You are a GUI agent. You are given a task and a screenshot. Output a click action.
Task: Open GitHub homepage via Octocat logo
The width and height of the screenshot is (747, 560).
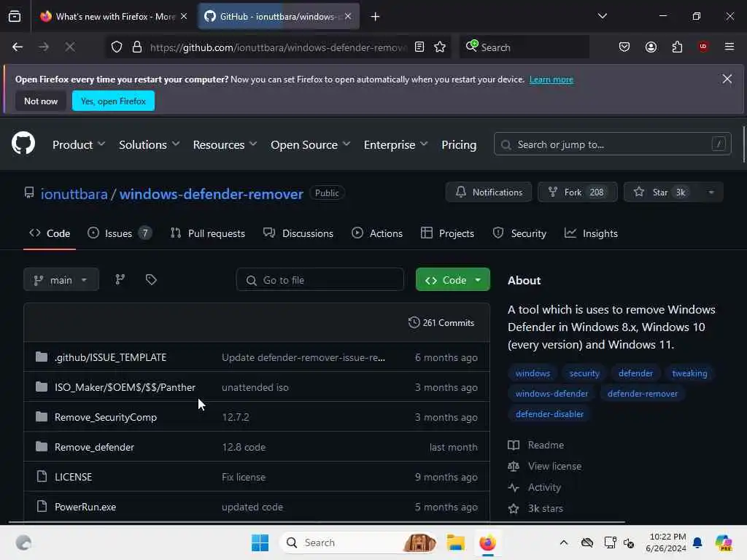pos(23,144)
